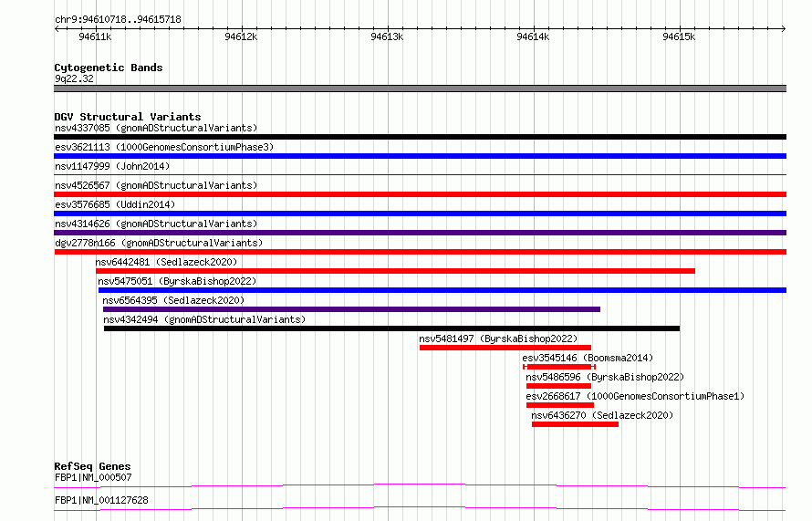Click the red nsv6436270 variant bar
Screen dimensions: 812x521
575,424
